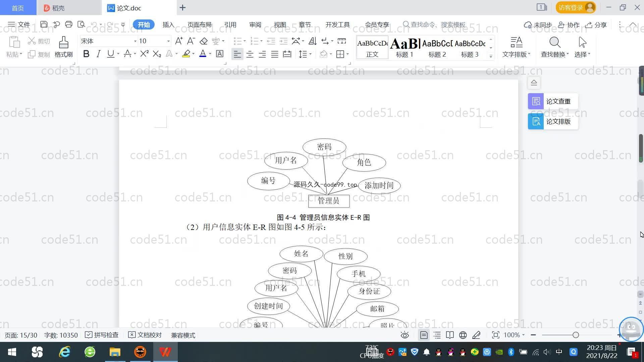Toggle left alignment button
Screen dimensions: 644x362
(x=237, y=54)
